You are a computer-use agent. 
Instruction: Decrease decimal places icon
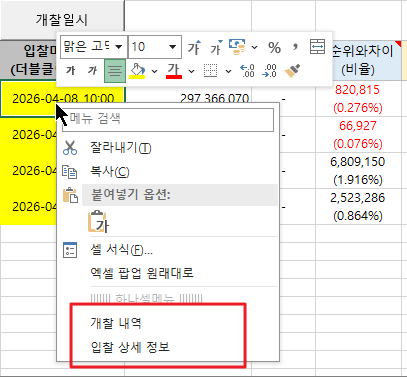[269, 70]
